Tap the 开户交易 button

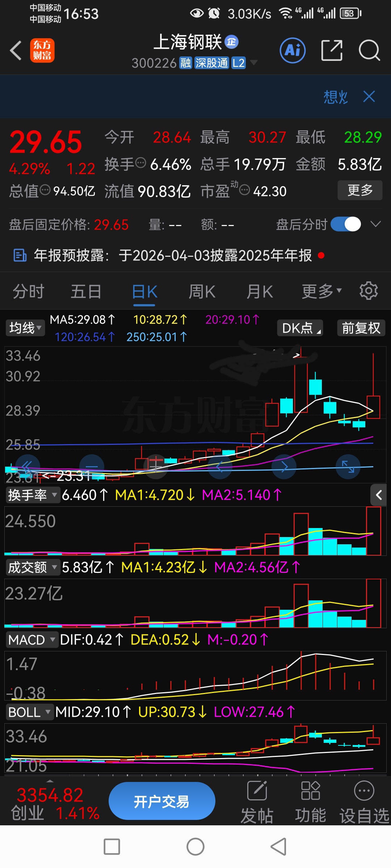[162, 801]
